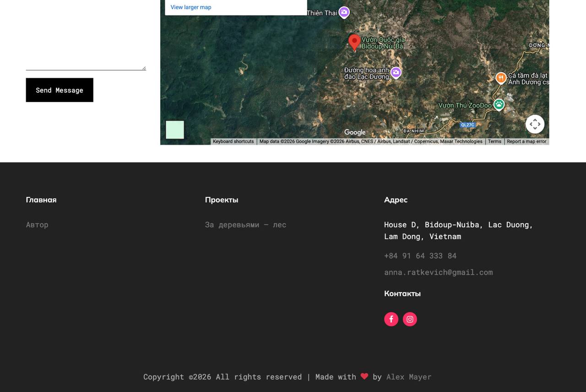The width and height of the screenshot is (586, 392).
Task: Click the Thiên Thai camera marker
Action: pyautogui.click(x=344, y=12)
